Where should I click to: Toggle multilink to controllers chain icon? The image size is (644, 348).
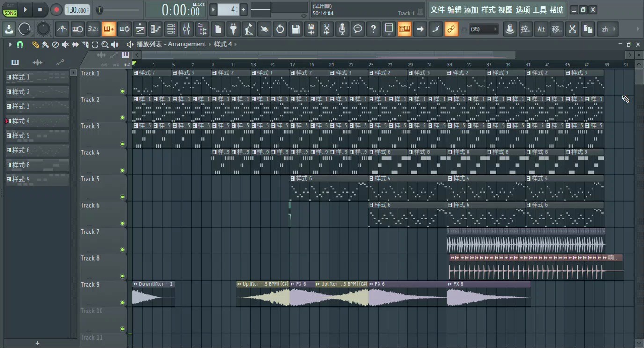tap(451, 29)
